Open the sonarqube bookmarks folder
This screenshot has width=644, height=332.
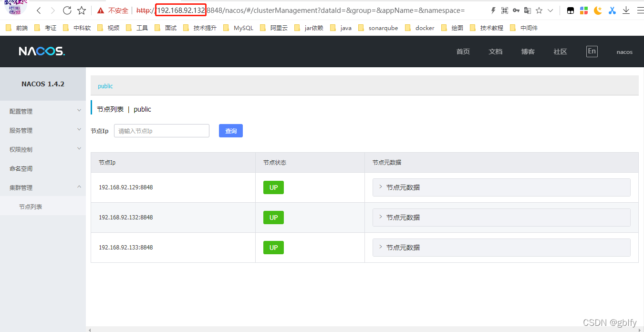[x=378, y=28]
